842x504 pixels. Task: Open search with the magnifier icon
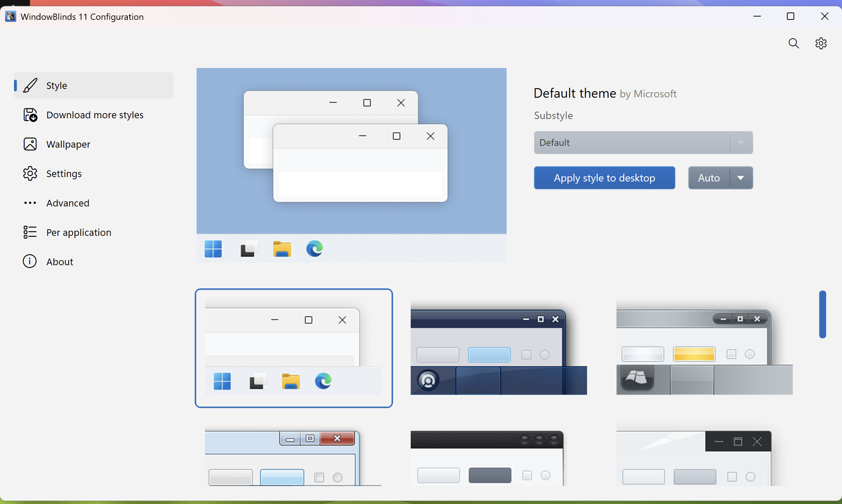coord(794,43)
